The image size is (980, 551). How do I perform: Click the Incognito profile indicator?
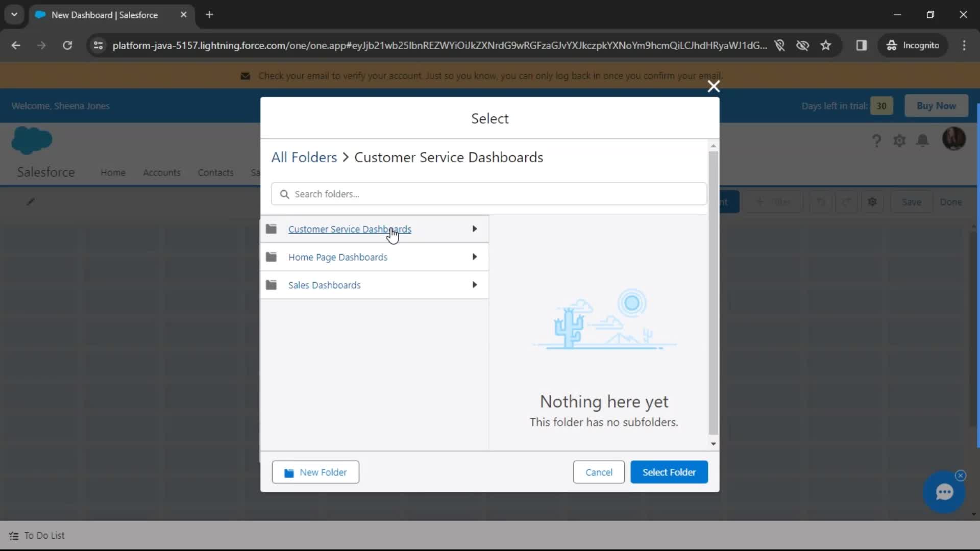[x=913, y=45]
